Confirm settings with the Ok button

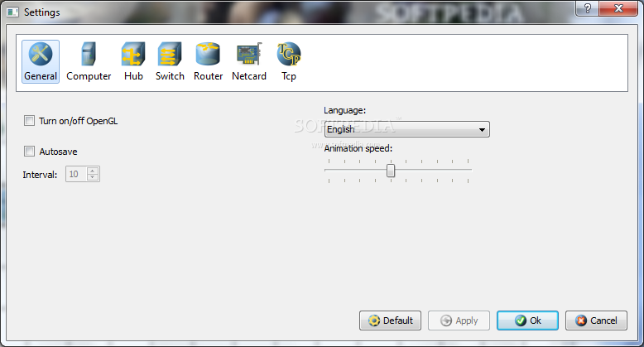click(x=527, y=320)
